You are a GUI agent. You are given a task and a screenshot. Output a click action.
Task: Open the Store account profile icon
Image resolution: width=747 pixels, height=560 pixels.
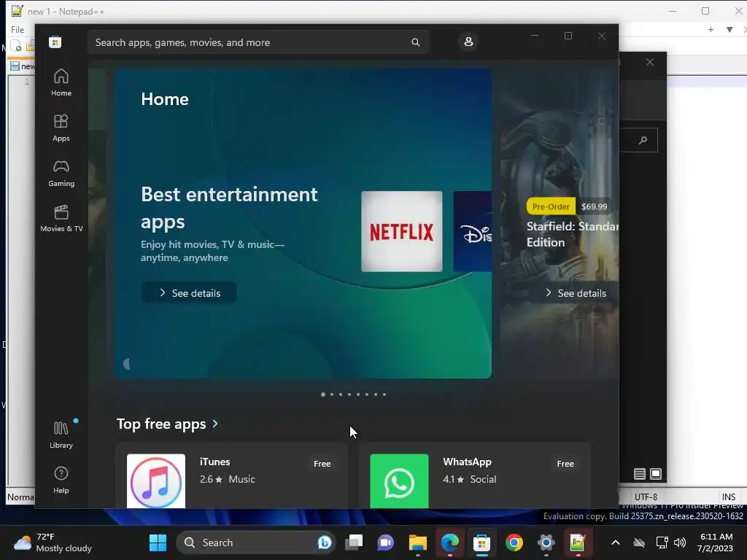click(x=468, y=42)
